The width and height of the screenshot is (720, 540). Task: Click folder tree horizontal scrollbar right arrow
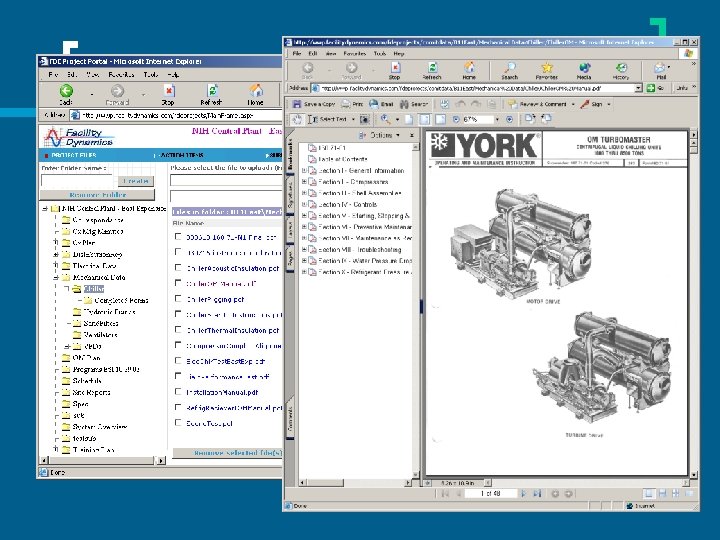tap(161, 460)
